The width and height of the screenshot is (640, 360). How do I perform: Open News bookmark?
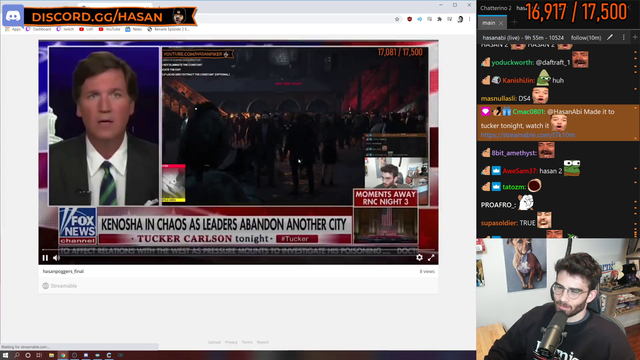[x=133, y=29]
